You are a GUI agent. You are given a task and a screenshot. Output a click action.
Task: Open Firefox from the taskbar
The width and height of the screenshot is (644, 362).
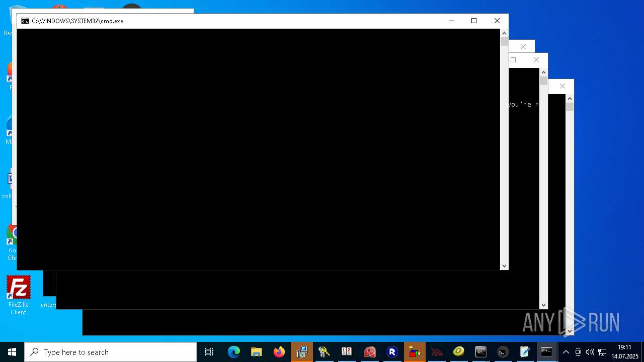click(x=279, y=352)
